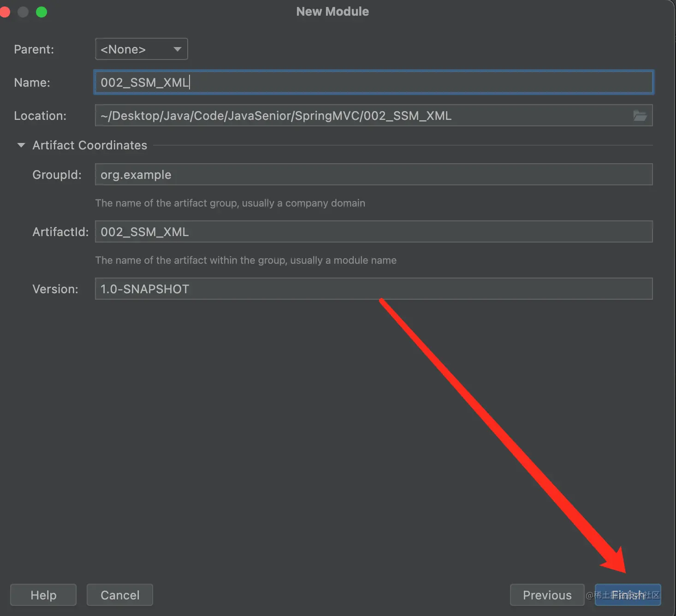
Task: Click the "Version:" label
Action: pyautogui.click(x=55, y=289)
